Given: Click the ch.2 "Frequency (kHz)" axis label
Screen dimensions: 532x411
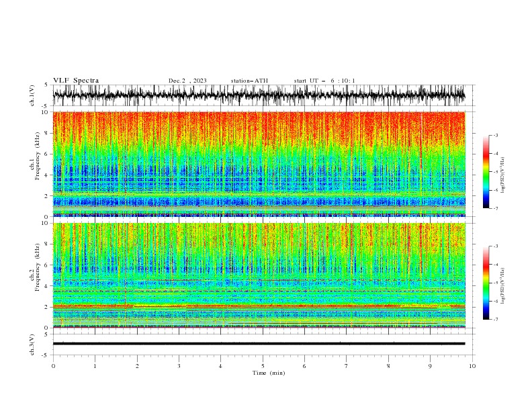Looking at the screenshot, I should click(38, 267).
